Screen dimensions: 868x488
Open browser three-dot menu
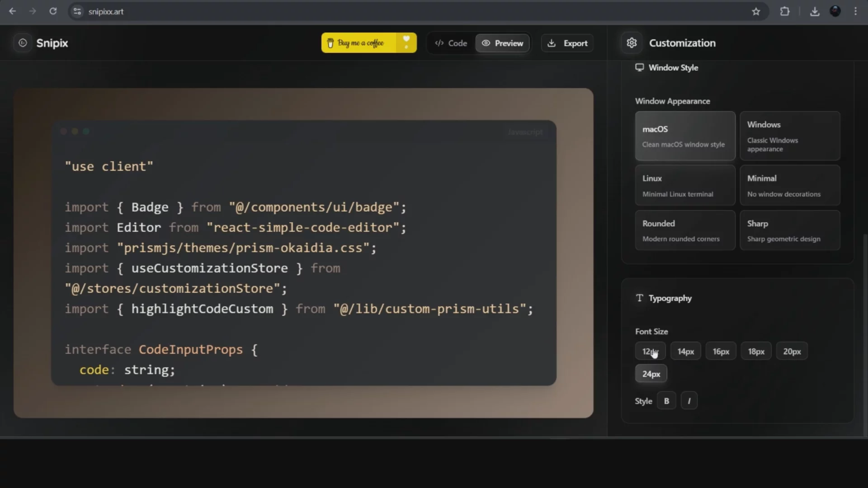(x=855, y=12)
